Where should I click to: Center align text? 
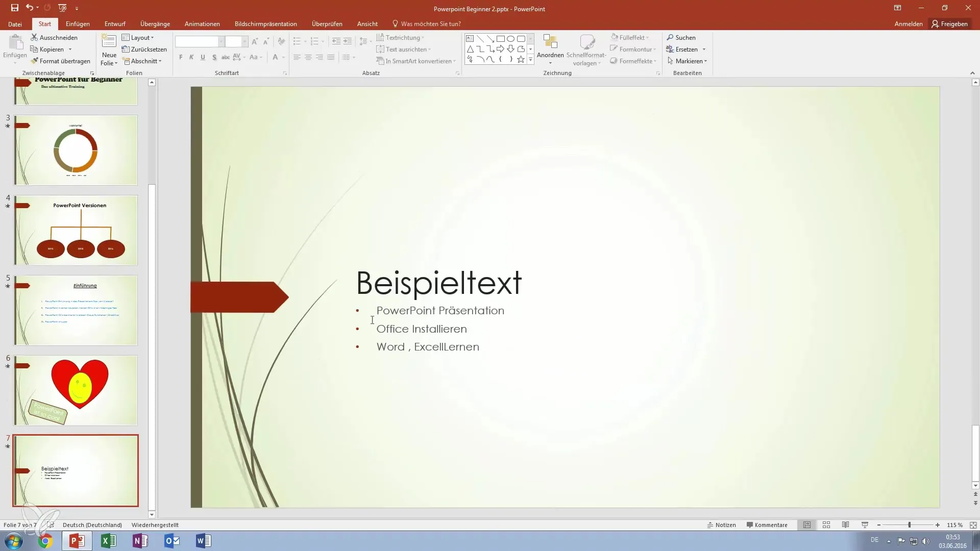click(x=308, y=57)
